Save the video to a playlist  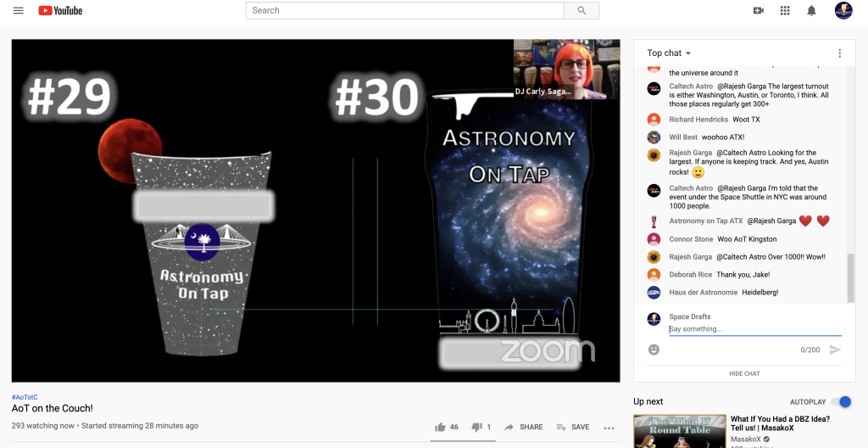click(572, 427)
